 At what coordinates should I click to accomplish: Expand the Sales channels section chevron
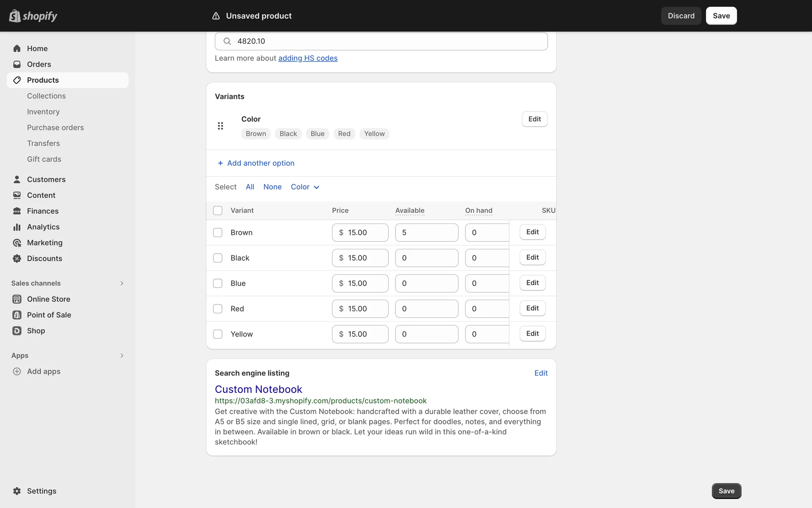pyautogui.click(x=122, y=283)
